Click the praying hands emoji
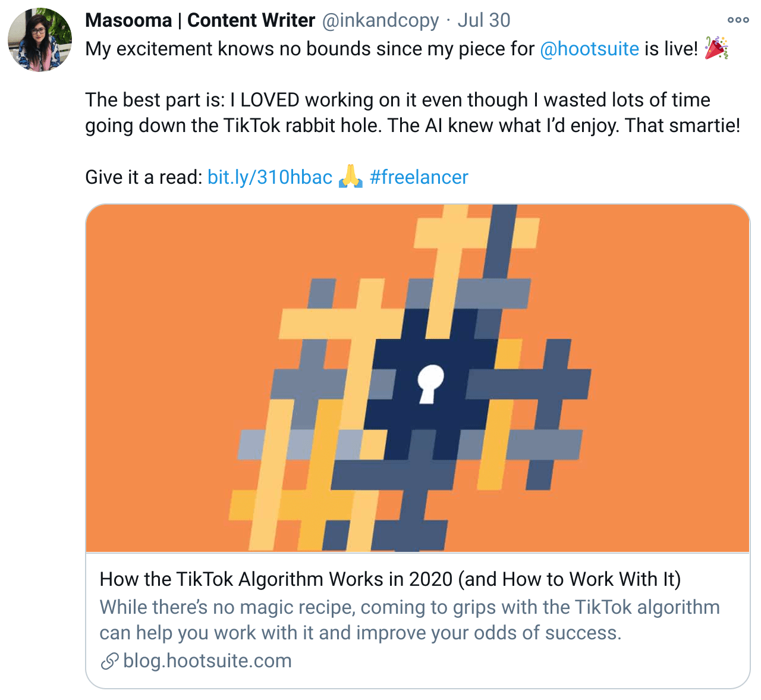761x700 pixels. click(x=351, y=177)
